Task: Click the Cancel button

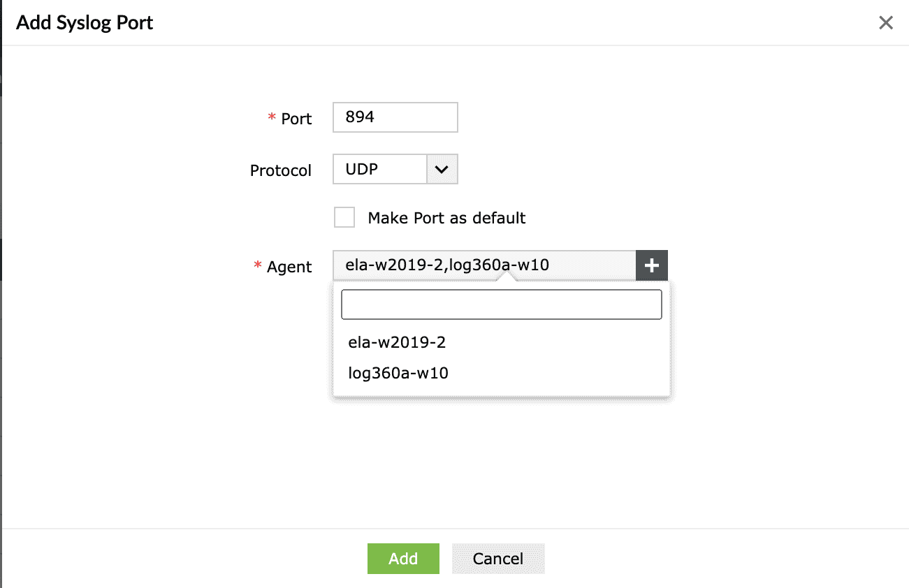Action: click(497, 559)
